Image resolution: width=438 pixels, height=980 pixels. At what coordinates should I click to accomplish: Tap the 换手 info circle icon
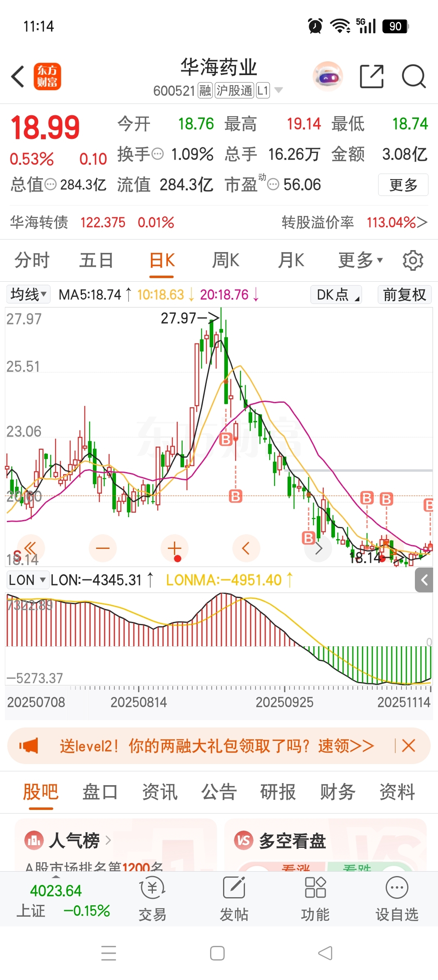pyautogui.click(x=157, y=154)
